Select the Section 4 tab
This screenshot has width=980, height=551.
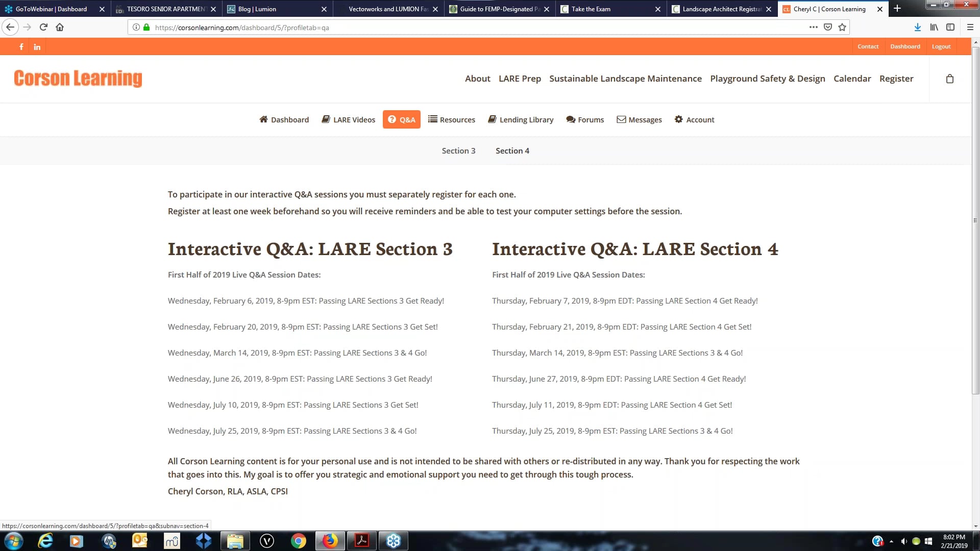tap(512, 151)
